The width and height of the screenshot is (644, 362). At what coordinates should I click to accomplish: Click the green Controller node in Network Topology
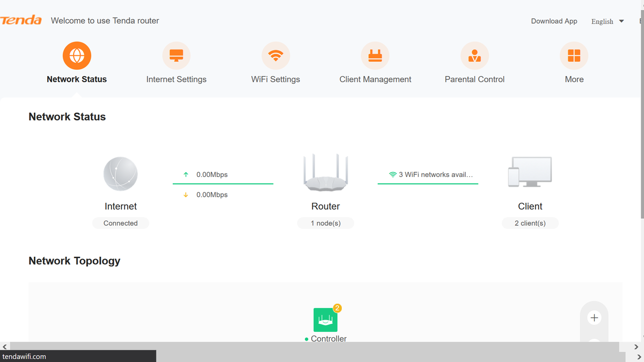coord(326,320)
